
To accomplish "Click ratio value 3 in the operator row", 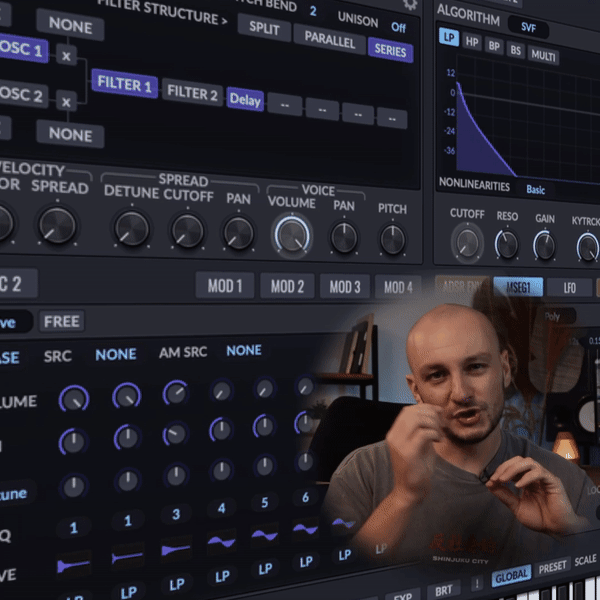I will coord(176,514).
